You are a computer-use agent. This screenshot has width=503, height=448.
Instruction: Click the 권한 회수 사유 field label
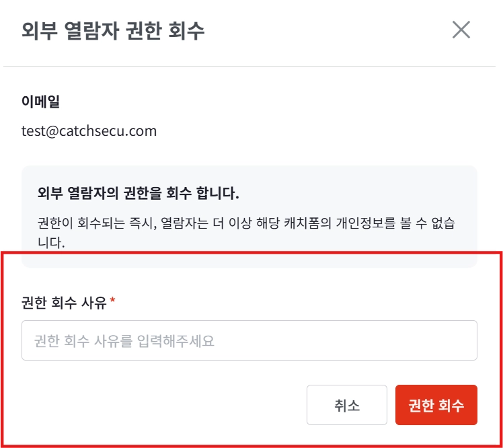click(x=64, y=303)
